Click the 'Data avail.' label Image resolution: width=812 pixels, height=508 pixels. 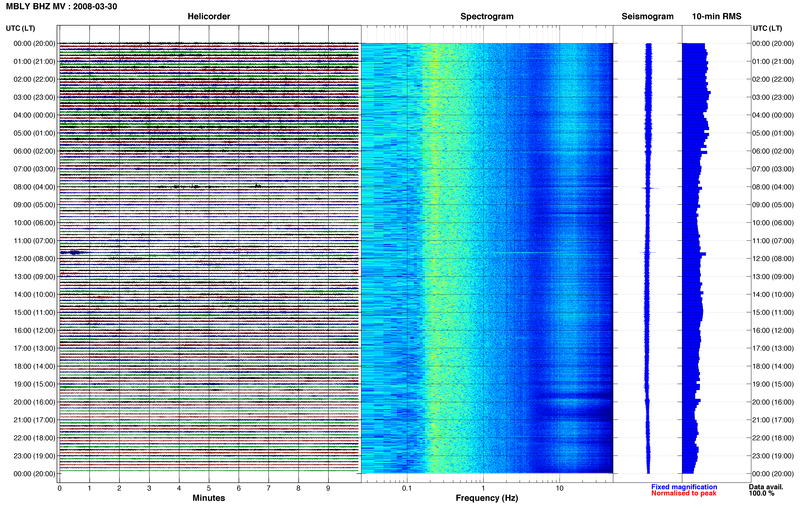click(x=766, y=487)
